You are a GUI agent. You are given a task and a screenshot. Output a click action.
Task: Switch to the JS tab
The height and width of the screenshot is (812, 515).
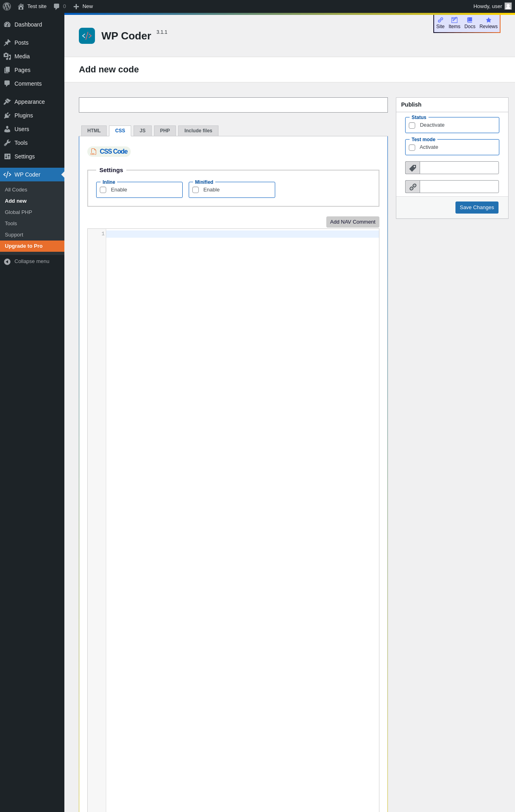tap(142, 131)
